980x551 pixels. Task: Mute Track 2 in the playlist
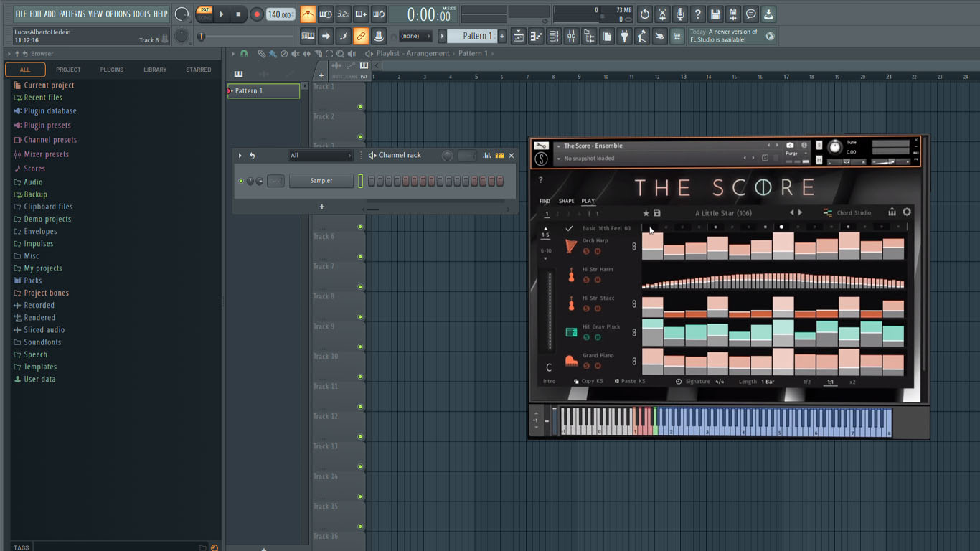[360, 137]
